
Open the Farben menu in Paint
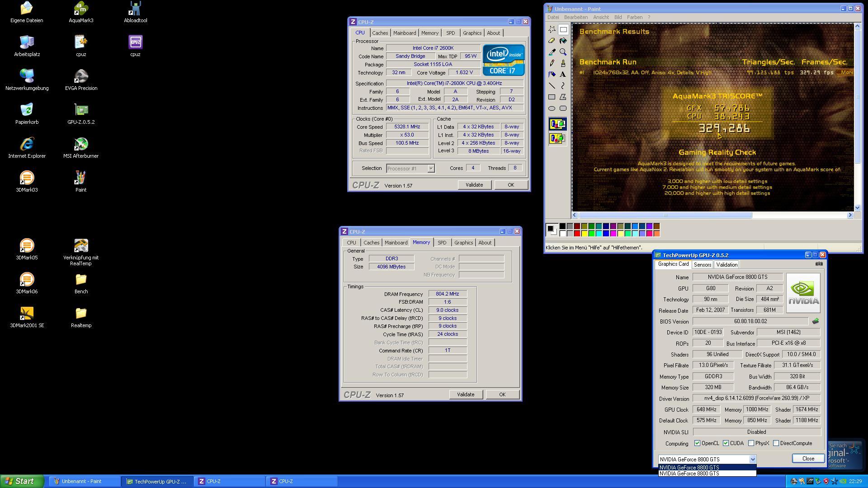click(x=634, y=17)
